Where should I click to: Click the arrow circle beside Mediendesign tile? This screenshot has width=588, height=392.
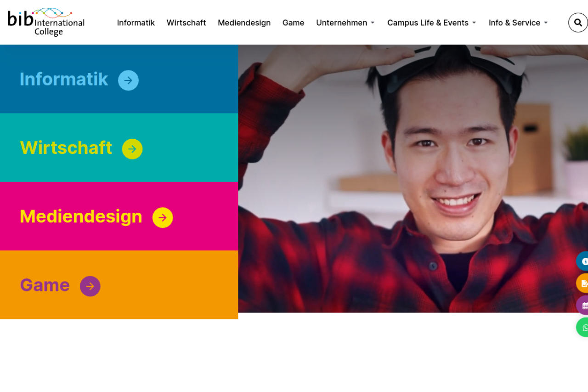(163, 218)
